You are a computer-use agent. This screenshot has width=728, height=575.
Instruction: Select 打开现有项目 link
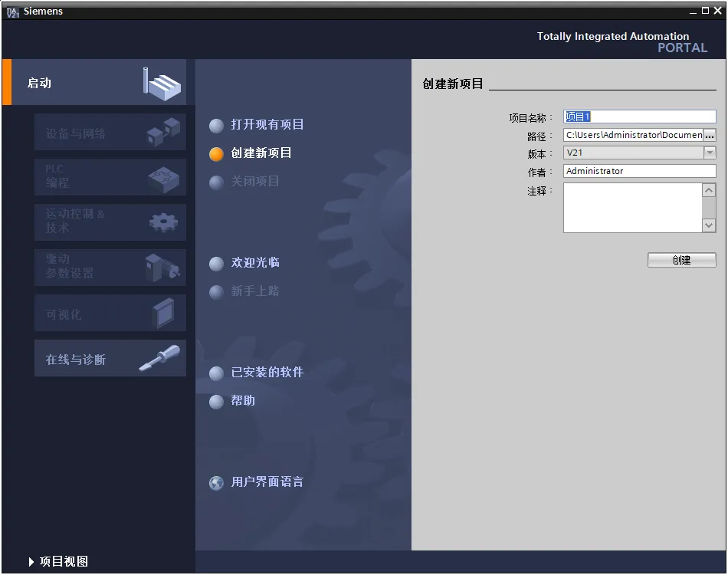[267, 124]
